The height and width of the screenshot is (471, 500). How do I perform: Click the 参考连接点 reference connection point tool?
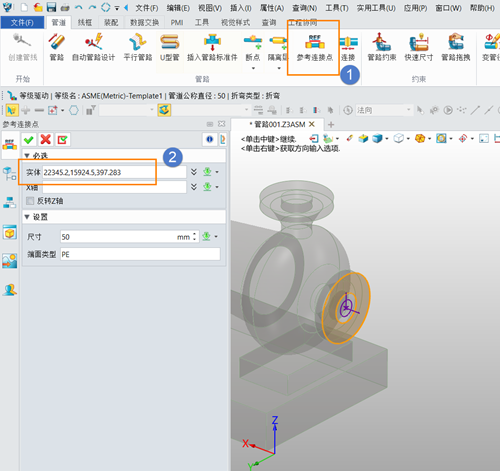(x=315, y=47)
